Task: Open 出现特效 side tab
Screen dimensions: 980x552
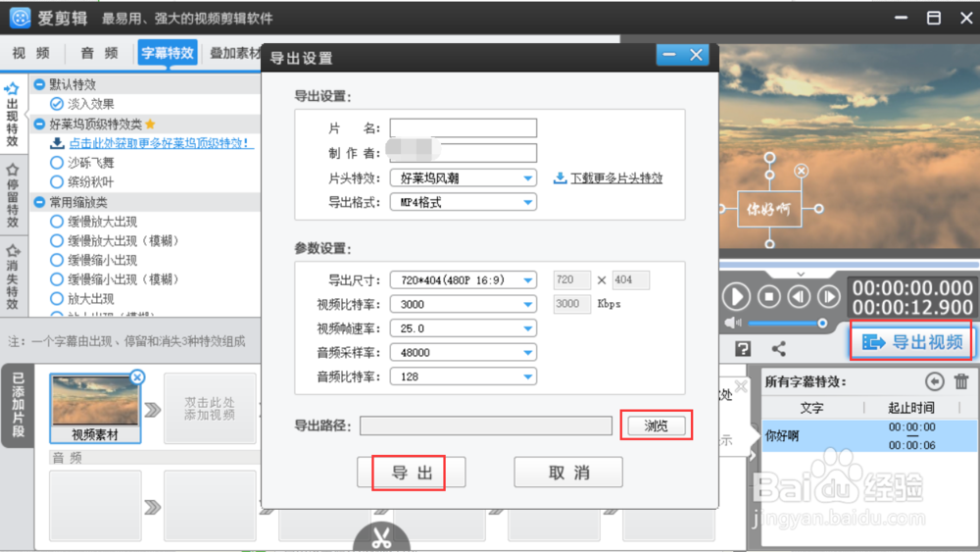Action: (x=12, y=115)
